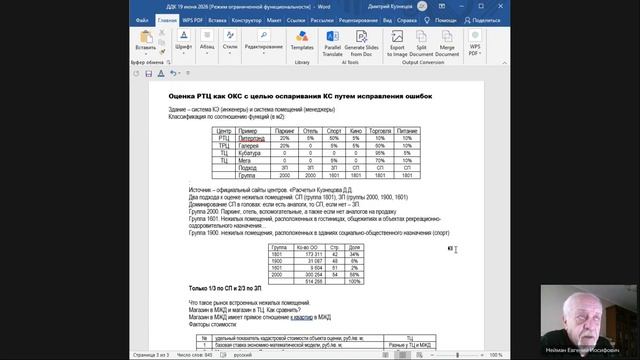Expand the Undo history dropdown arrow

click(179, 73)
